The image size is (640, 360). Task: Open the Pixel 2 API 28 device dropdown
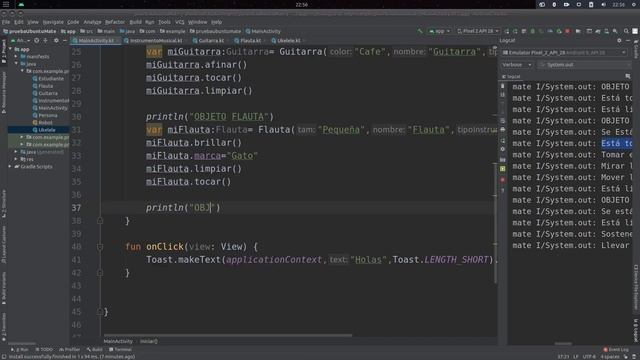(x=478, y=31)
